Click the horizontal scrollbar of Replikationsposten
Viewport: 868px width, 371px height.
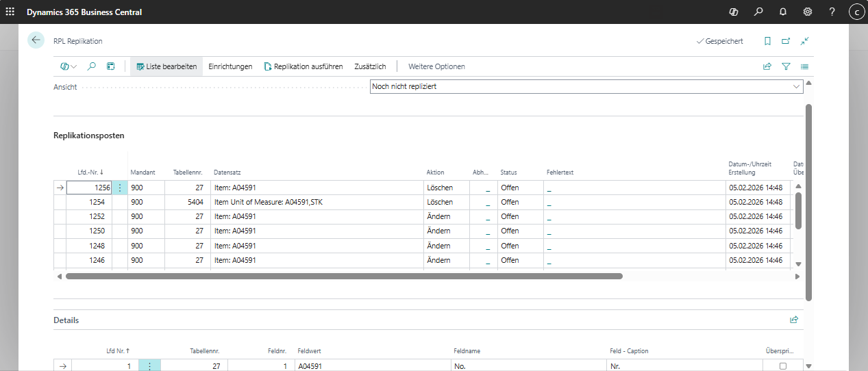pos(344,277)
